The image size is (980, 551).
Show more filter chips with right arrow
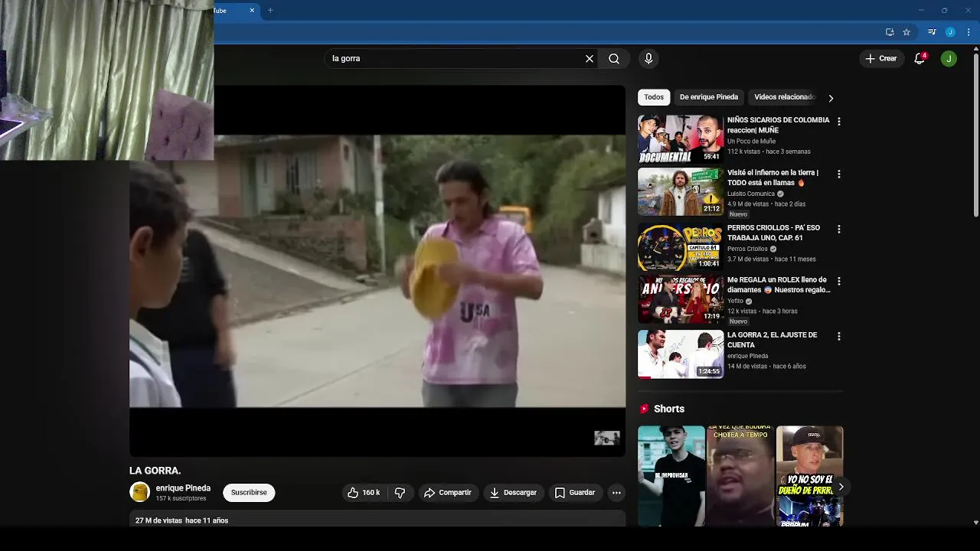[x=831, y=98]
